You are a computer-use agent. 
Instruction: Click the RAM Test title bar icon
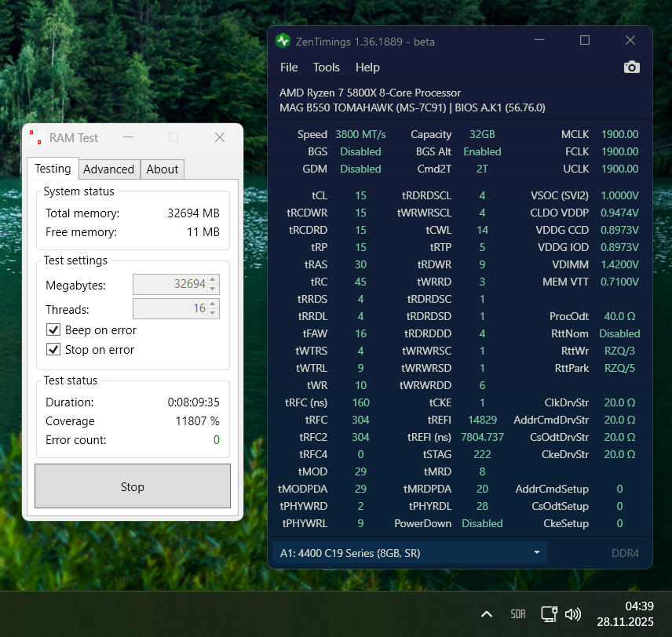point(35,138)
